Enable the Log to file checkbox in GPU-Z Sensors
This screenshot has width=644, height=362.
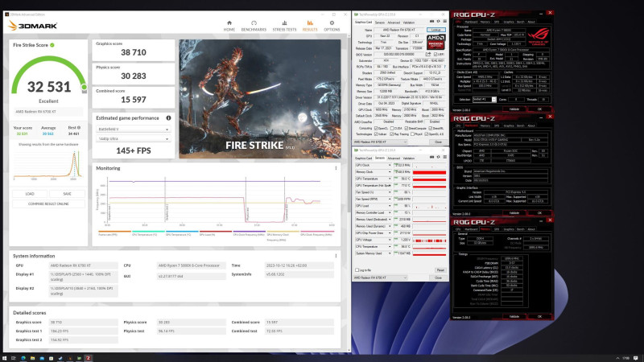coord(357,270)
